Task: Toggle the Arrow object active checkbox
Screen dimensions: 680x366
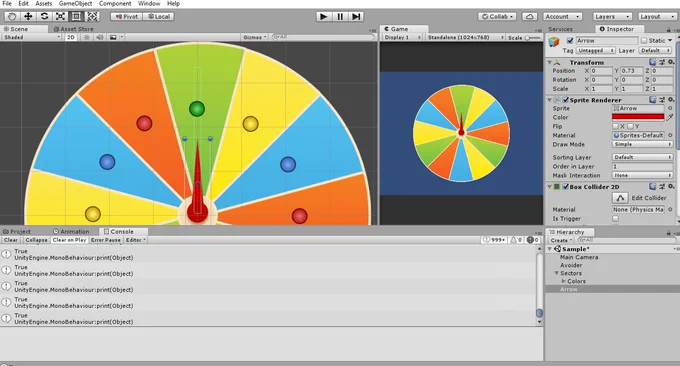Action: coord(570,40)
